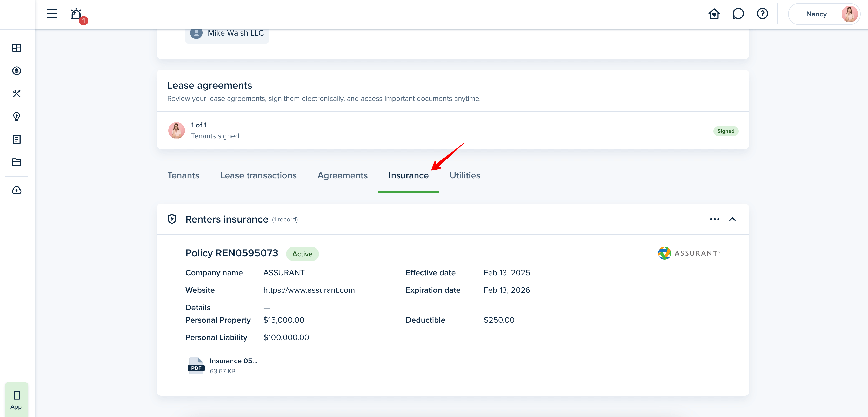This screenshot has height=417, width=868.
Task: Open Nancy's profile menu
Action: coord(824,14)
